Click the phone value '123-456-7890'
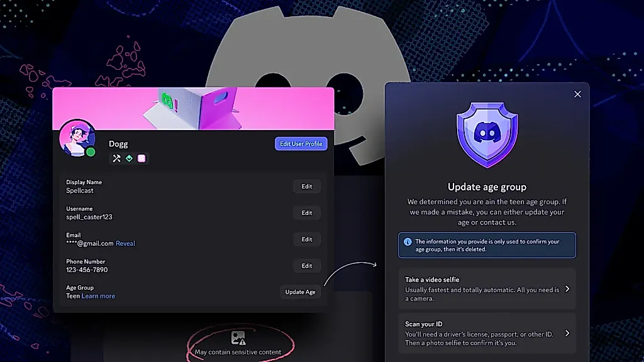This screenshot has width=644, height=362. pos(87,270)
